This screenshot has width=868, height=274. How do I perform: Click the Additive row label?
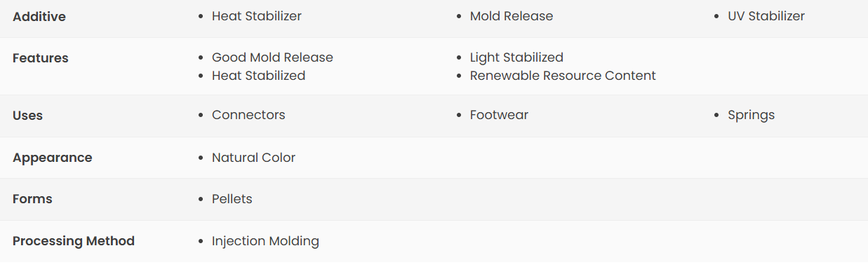39,17
